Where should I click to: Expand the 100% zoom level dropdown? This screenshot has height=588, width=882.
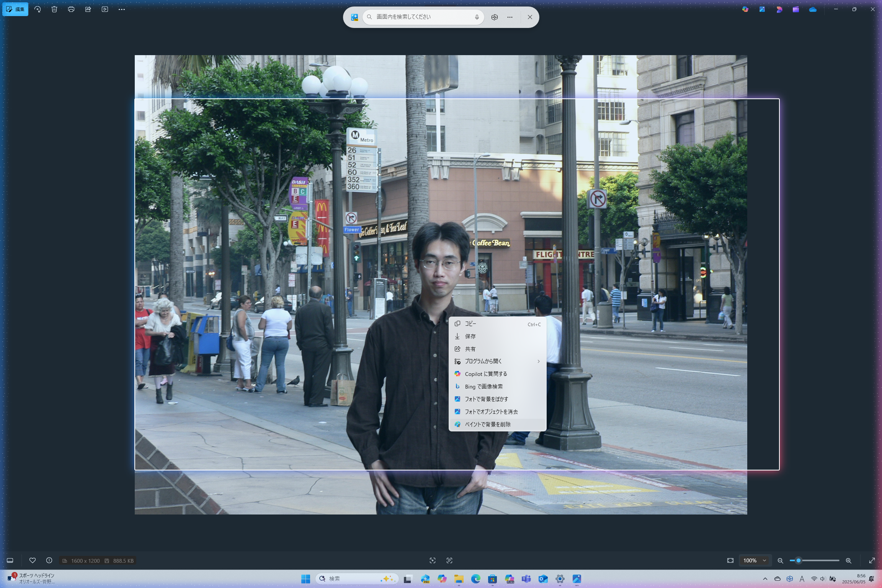pyautogui.click(x=755, y=560)
